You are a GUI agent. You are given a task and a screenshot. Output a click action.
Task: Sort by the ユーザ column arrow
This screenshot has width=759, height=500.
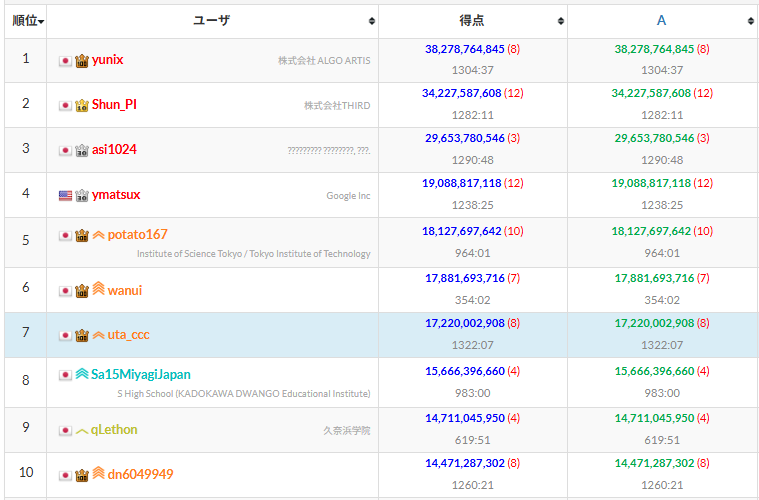click(372, 21)
